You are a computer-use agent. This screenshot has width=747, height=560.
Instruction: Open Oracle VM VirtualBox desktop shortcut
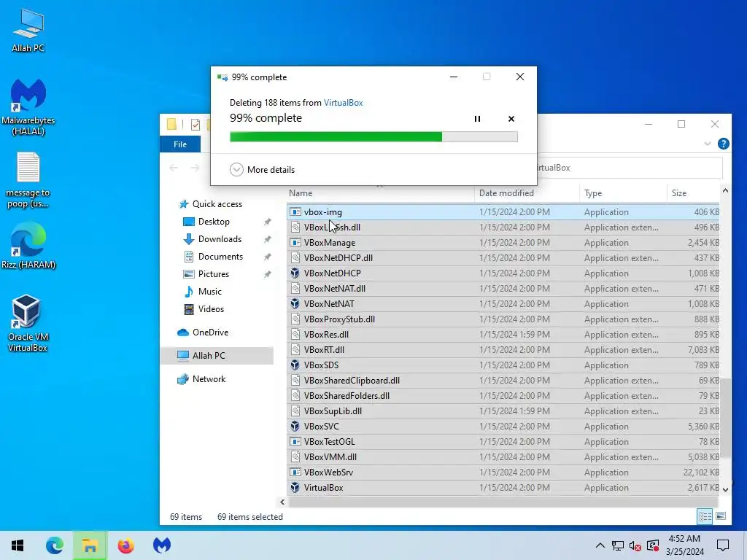pyautogui.click(x=28, y=323)
